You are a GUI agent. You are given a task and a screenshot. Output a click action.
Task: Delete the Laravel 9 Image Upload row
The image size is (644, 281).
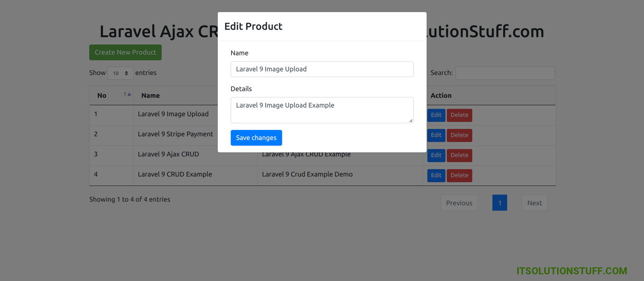[x=459, y=115]
